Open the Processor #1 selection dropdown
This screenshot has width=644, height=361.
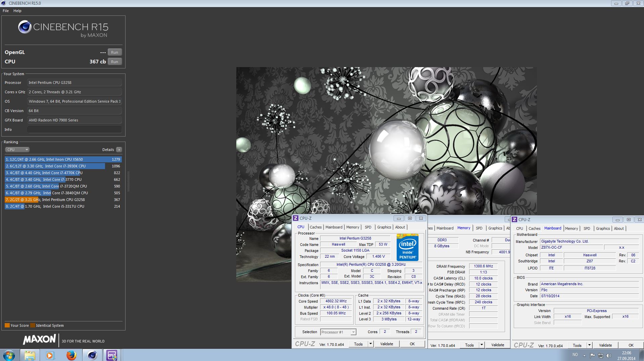pos(338,332)
